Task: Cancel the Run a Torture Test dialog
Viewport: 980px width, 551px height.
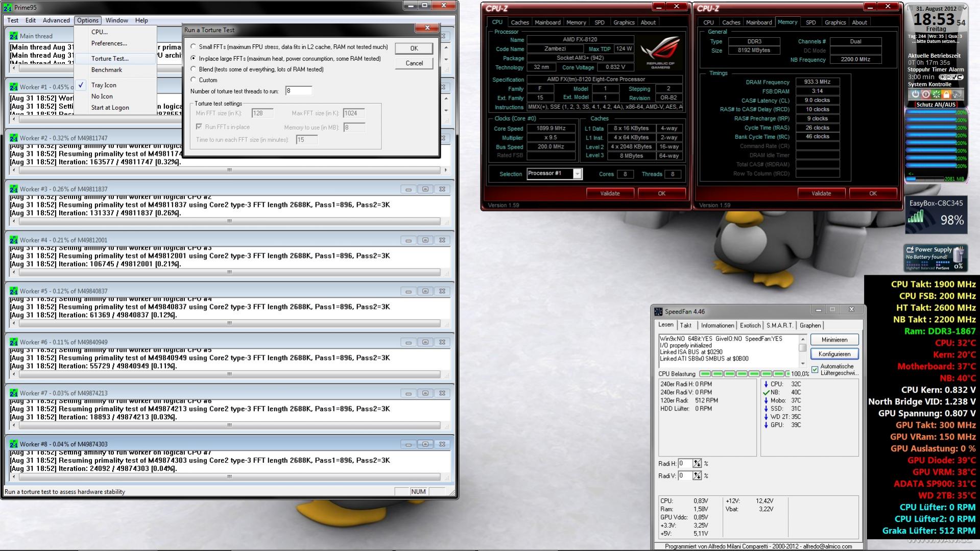Action: [414, 63]
